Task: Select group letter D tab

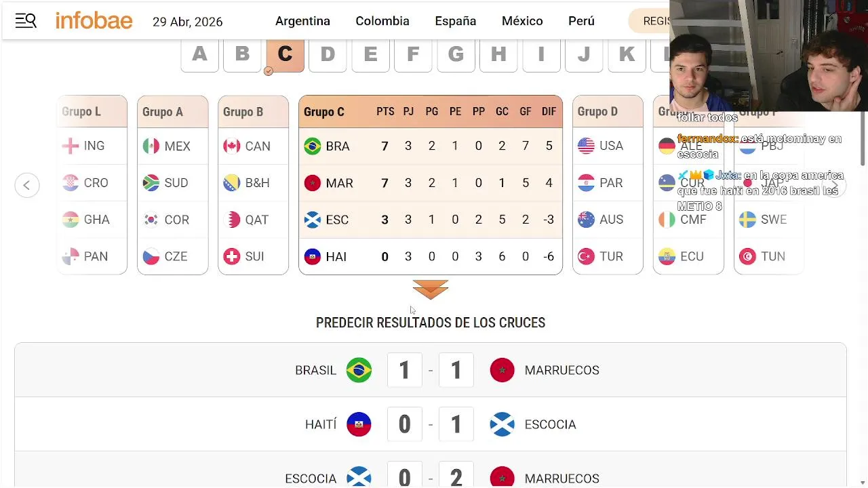Action: click(x=328, y=54)
